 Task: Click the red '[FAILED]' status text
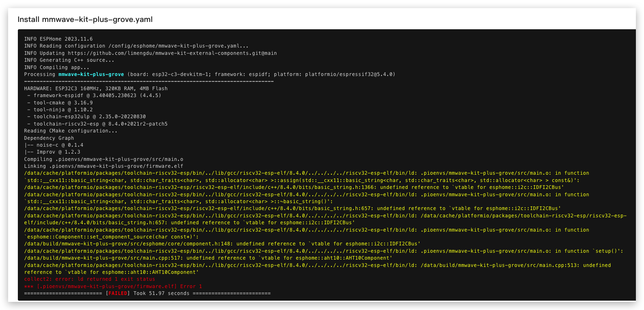[x=118, y=293]
